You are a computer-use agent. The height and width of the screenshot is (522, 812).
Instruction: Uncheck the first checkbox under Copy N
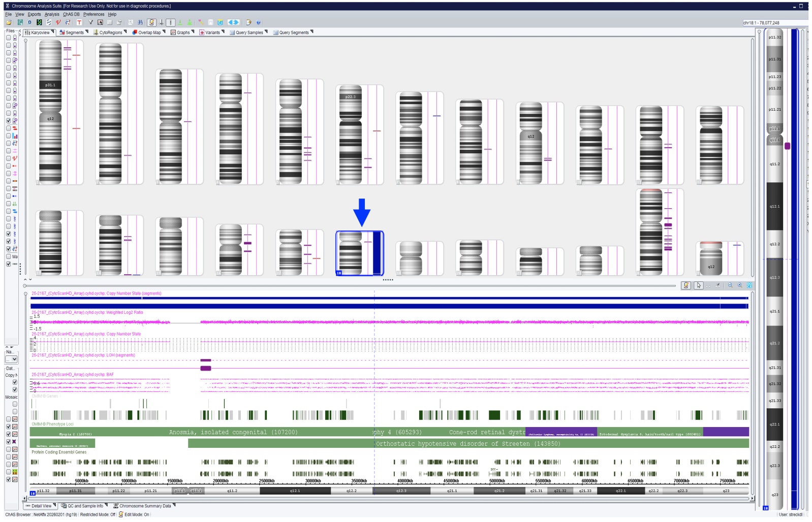point(15,382)
